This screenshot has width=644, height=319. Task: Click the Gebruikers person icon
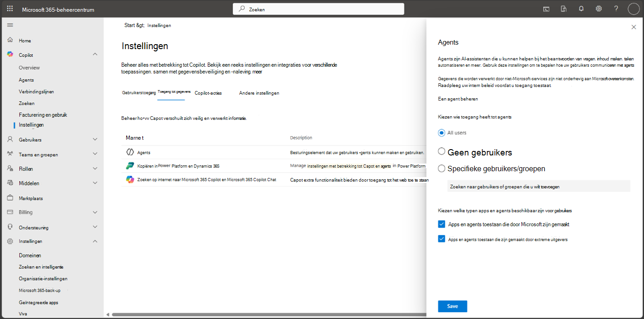(x=10, y=140)
